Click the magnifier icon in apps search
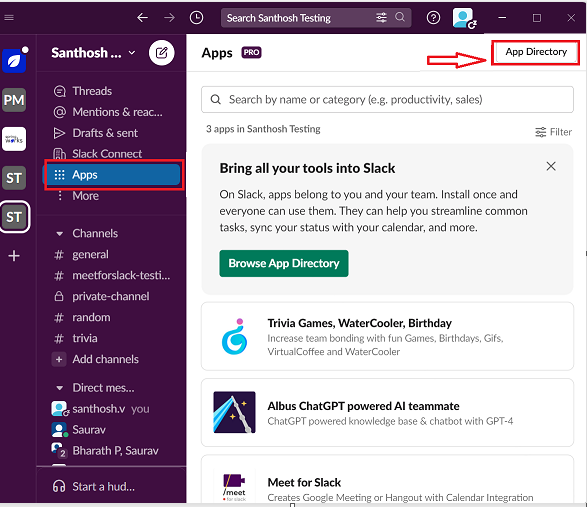Viewport: 587px width, 507px height. tap(215, 100)
